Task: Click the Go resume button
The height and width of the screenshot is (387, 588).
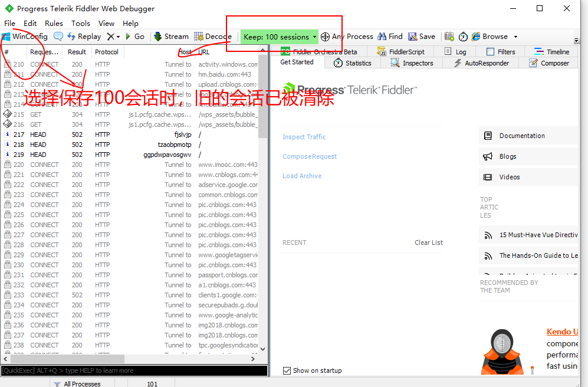Action: coord(135,37)
